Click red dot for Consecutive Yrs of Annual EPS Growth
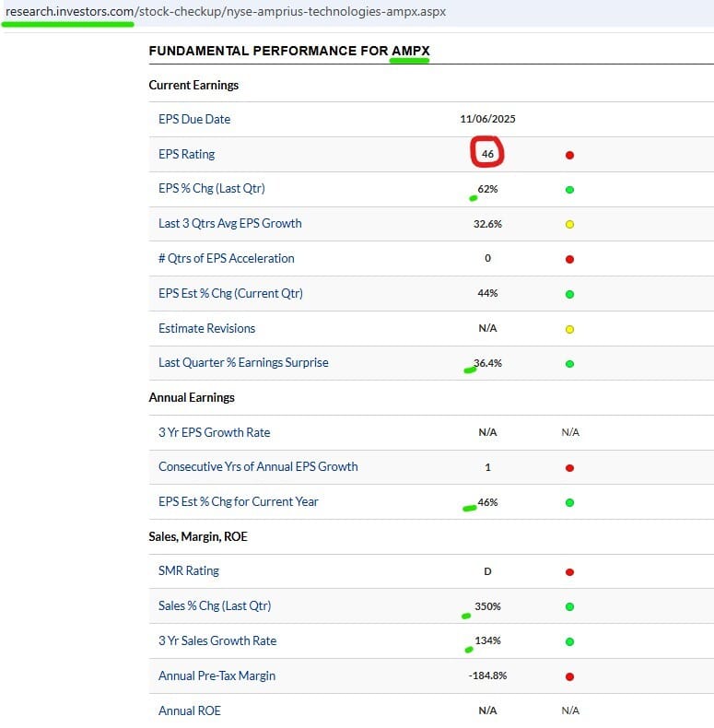The width and height of the screenshot is (714, 728). 569,468
